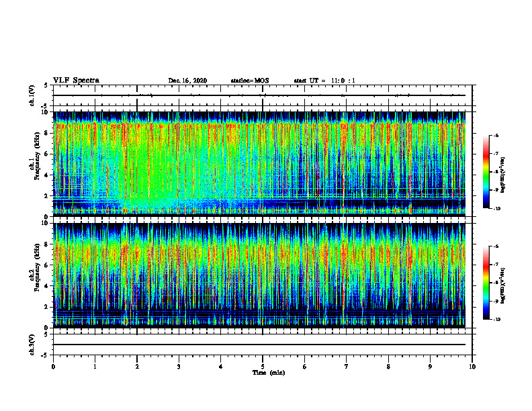Select the date "Dec. 16, 2020"
The width and height of the screenshot is (532, 411).
coord(187,81)
